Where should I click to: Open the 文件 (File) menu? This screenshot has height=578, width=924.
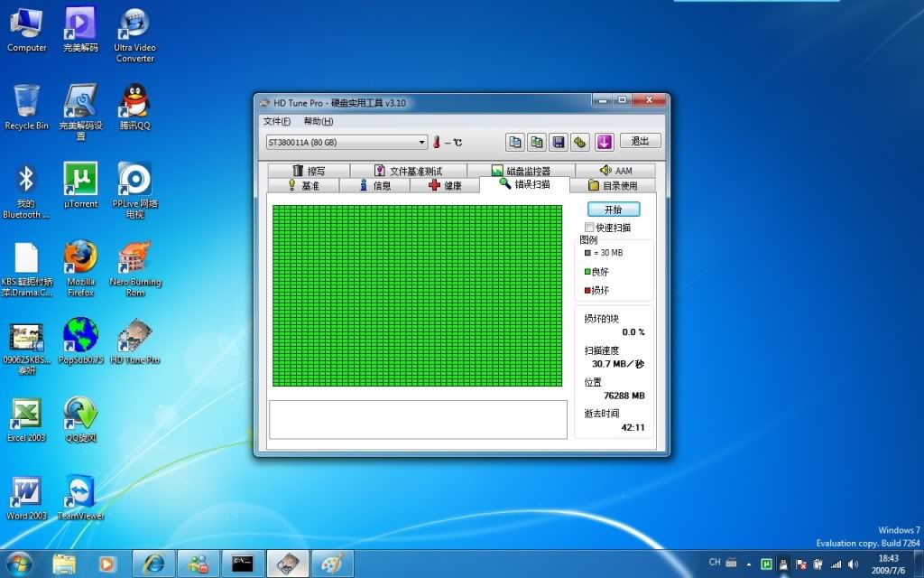tap(276, 121)
